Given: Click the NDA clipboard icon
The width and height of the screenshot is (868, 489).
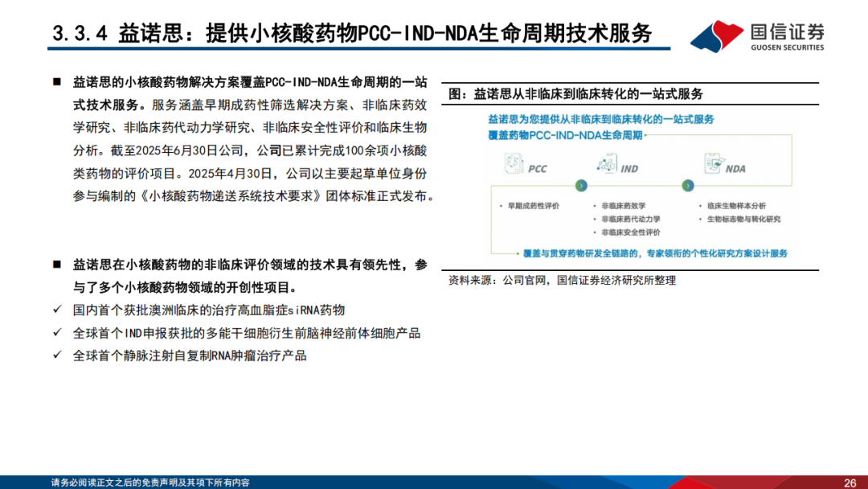Looking at the screenshot, I should coord(714,164).
